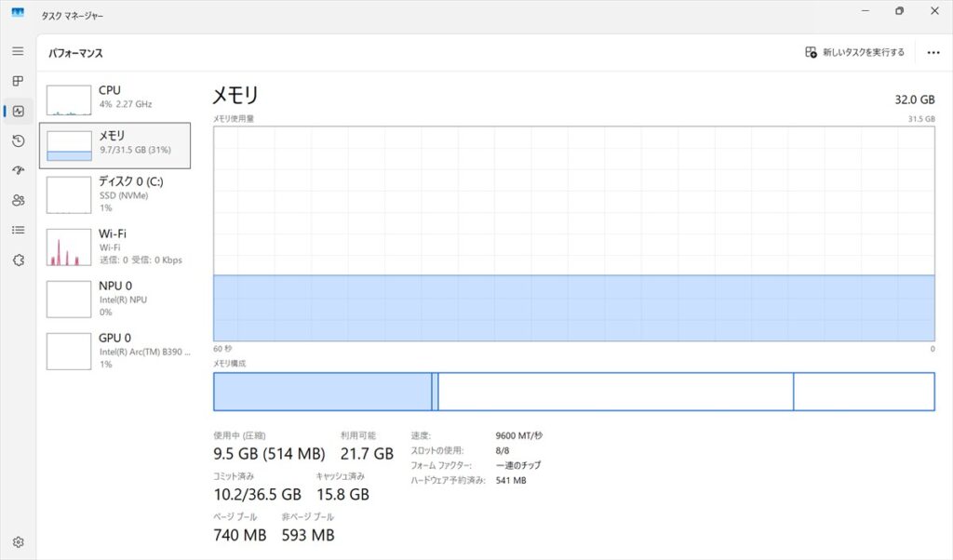This screenshot has width=953, height=560.
Task: Select the GPU 0 performance item
Action: 114,351
